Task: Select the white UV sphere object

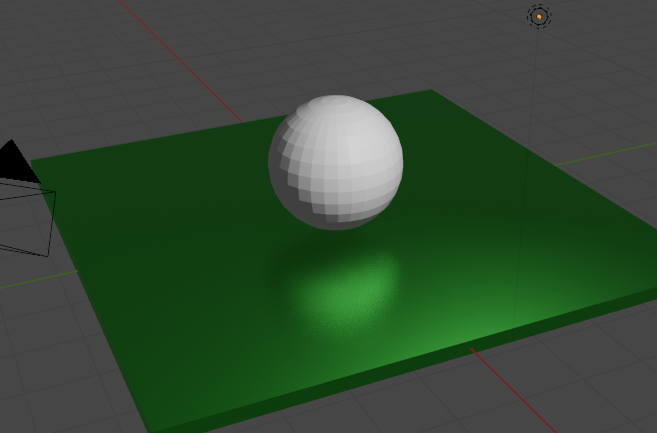Action: tap(336, 163)
